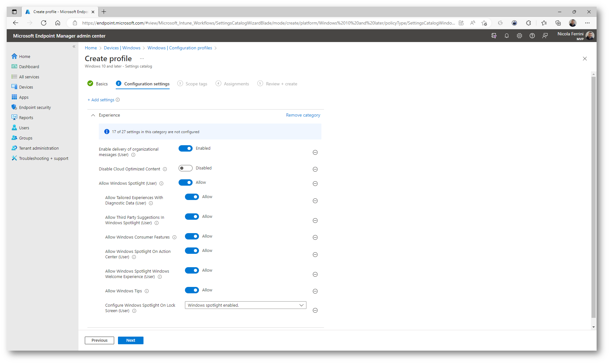
Task: Open Groups in the sidebar
Action: click(x=22, y=138)
